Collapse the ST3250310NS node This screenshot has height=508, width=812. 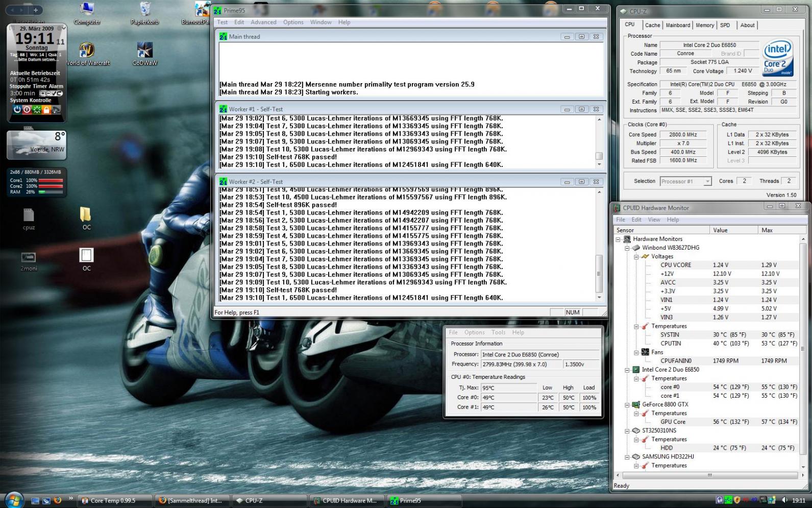coord(627,430)
